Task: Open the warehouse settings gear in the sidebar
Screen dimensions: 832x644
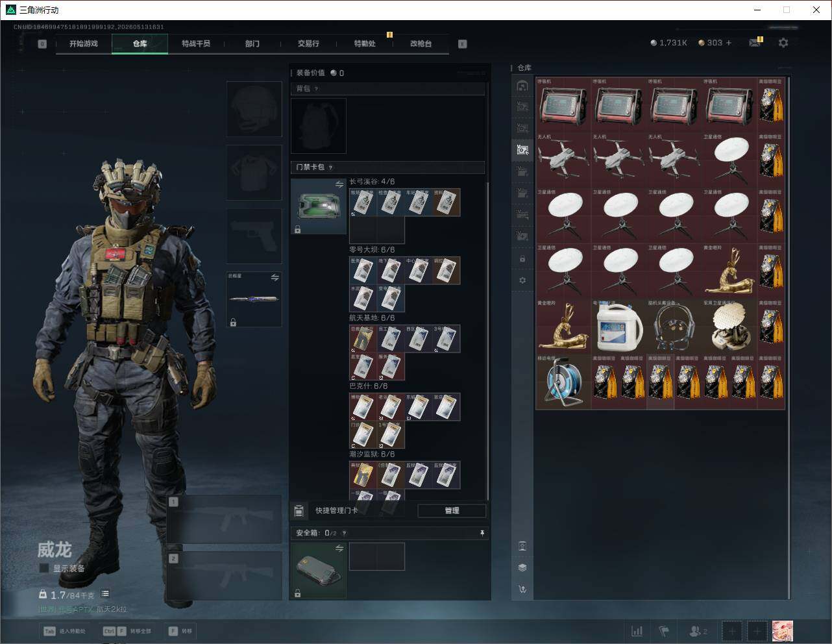Action: coord(522,280)
